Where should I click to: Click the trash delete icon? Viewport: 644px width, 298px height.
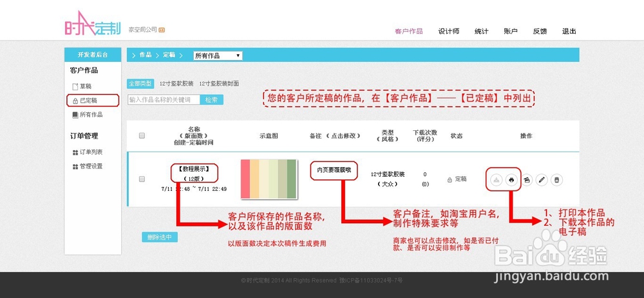[x=557, y=180]
